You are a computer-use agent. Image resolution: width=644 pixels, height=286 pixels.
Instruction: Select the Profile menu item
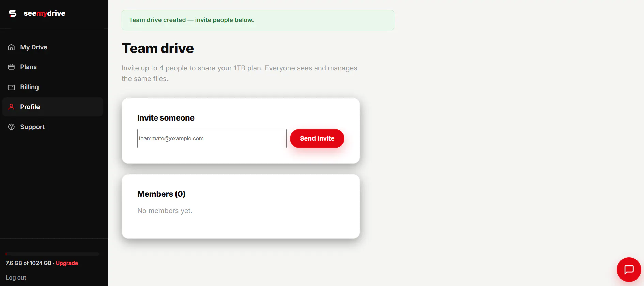(52, 107)
